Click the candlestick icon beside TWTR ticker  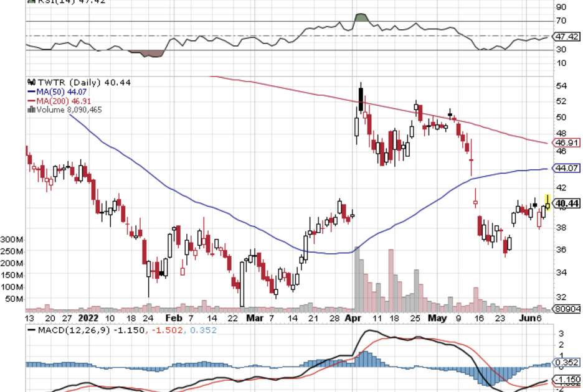(31, 82)
